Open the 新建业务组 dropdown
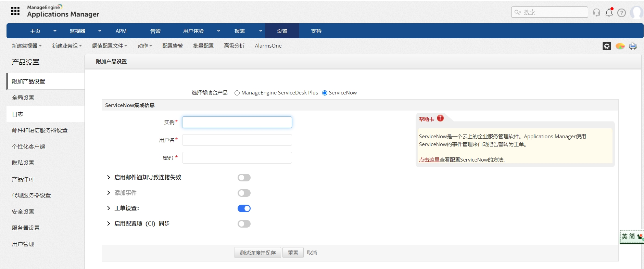 click(67, 46)
